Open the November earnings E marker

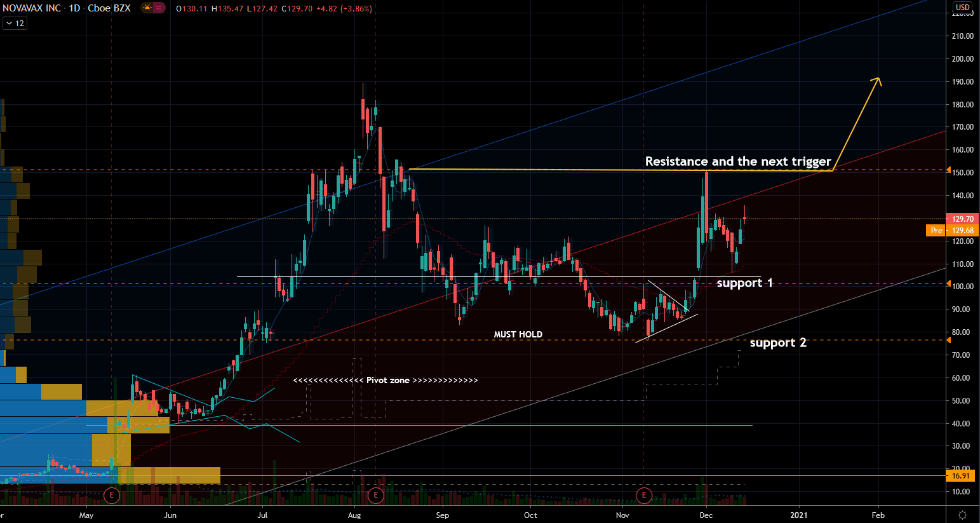point(644,495)
